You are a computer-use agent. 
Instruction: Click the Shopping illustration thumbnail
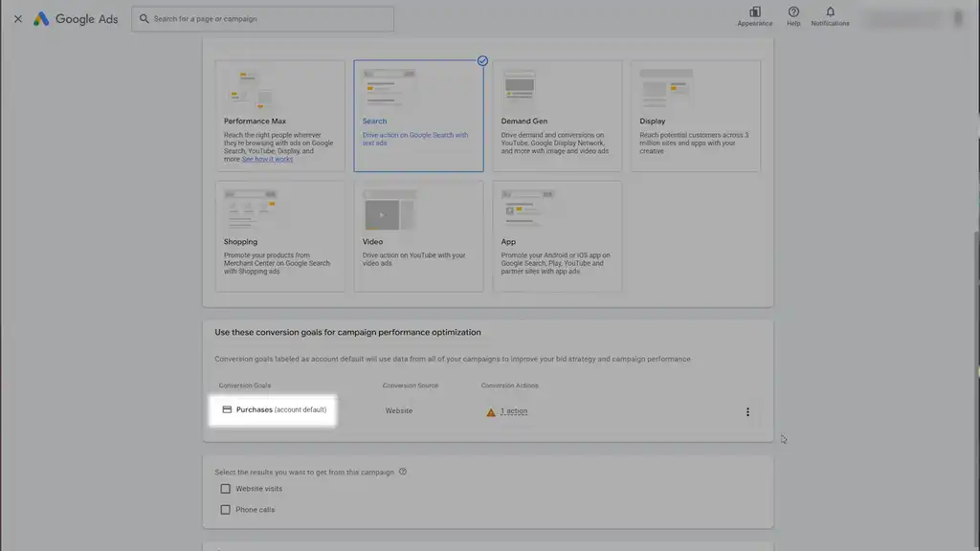pyautogui.click(x=251, y=209)
